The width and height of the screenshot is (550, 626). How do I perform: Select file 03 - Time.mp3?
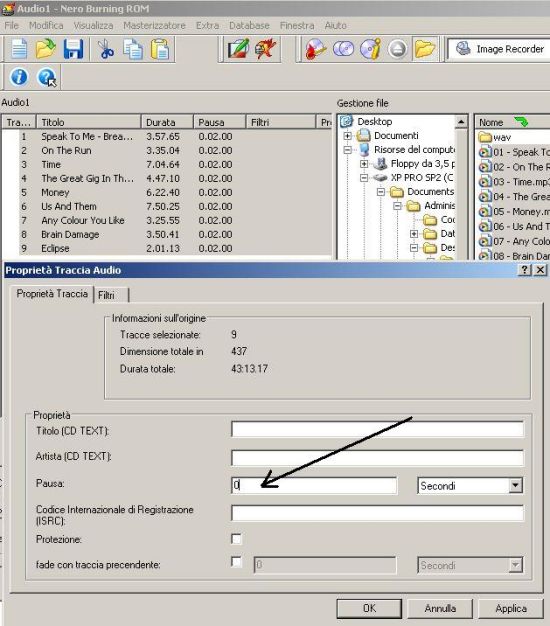(x=514, y=182)
